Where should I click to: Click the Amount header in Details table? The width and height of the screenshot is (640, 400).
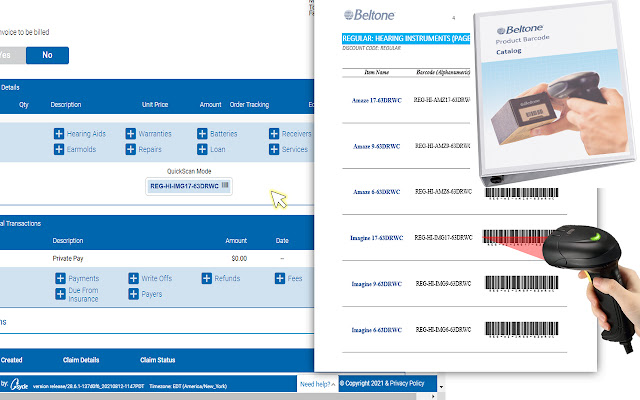(x=210, y=104)
